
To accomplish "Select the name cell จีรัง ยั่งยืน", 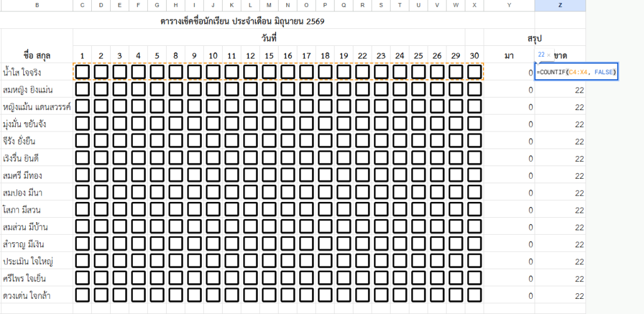I will pyautogui.click(x=37, y=142).
